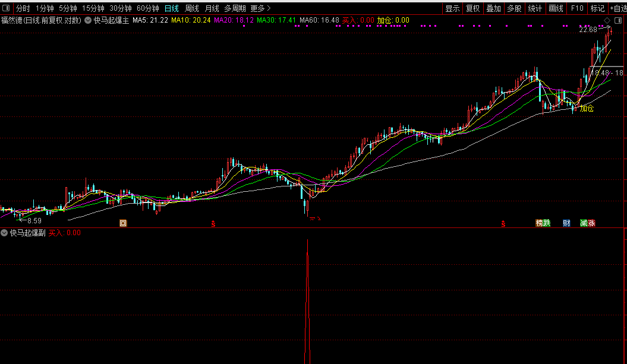
Task: Click the 8.59 low price label
Action: 34,220
